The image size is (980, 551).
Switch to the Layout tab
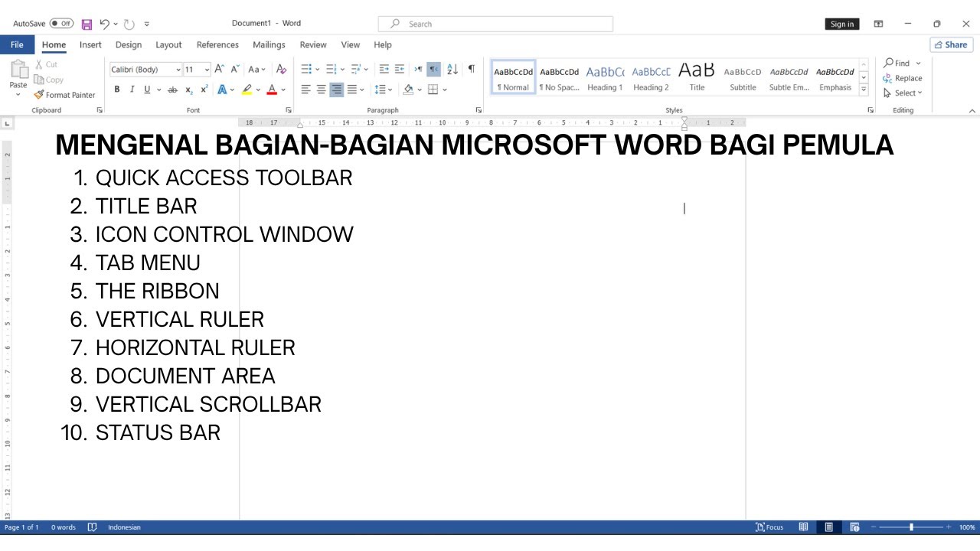[168, 45]
